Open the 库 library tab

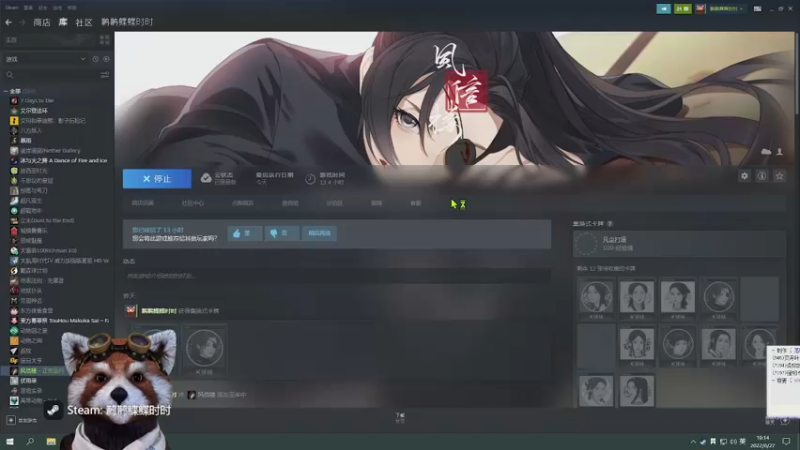[x=63, y=22]
